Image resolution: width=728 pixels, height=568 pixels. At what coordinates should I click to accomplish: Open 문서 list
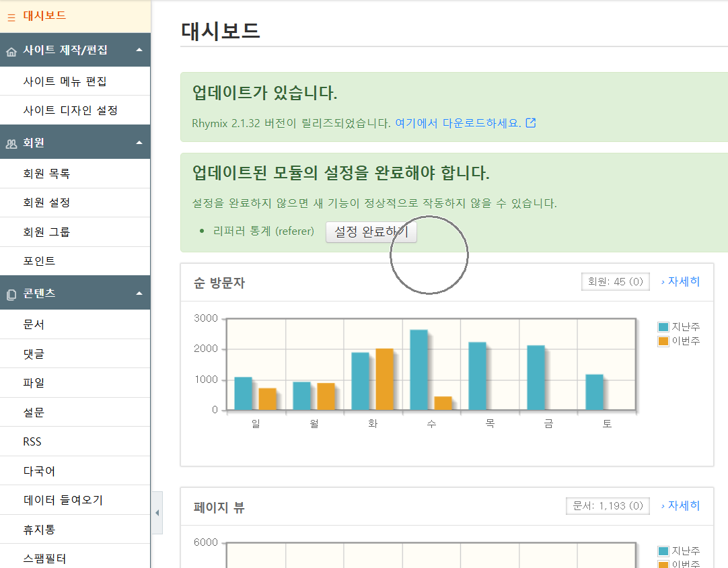(75, 324)
